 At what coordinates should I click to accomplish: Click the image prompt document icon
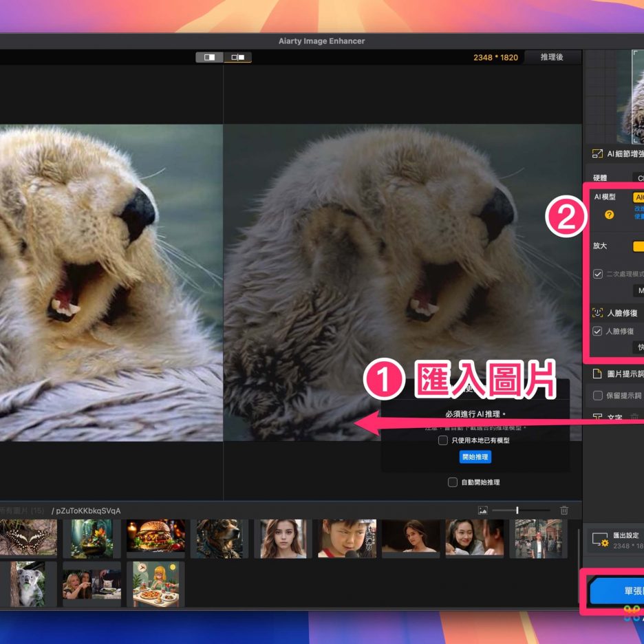(x=597, y=374)
